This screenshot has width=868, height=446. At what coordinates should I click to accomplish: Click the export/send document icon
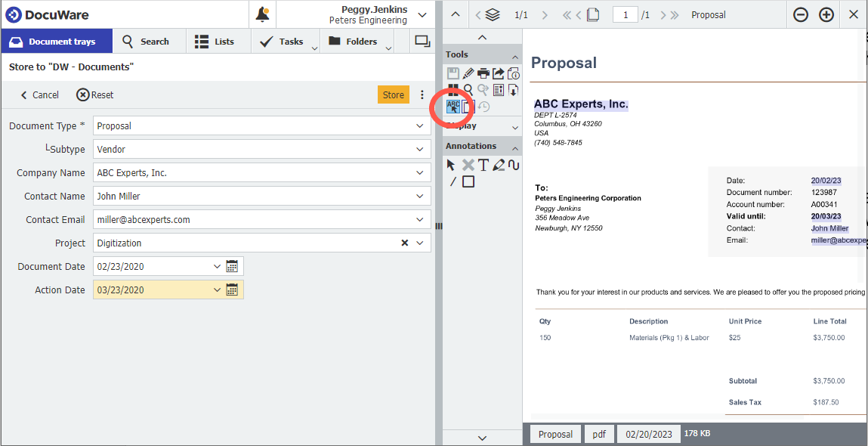coord(497,73)
